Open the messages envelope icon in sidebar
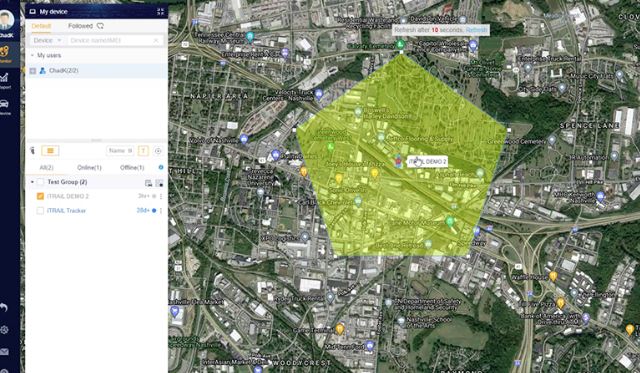640x373 pixels. [4, 351]
